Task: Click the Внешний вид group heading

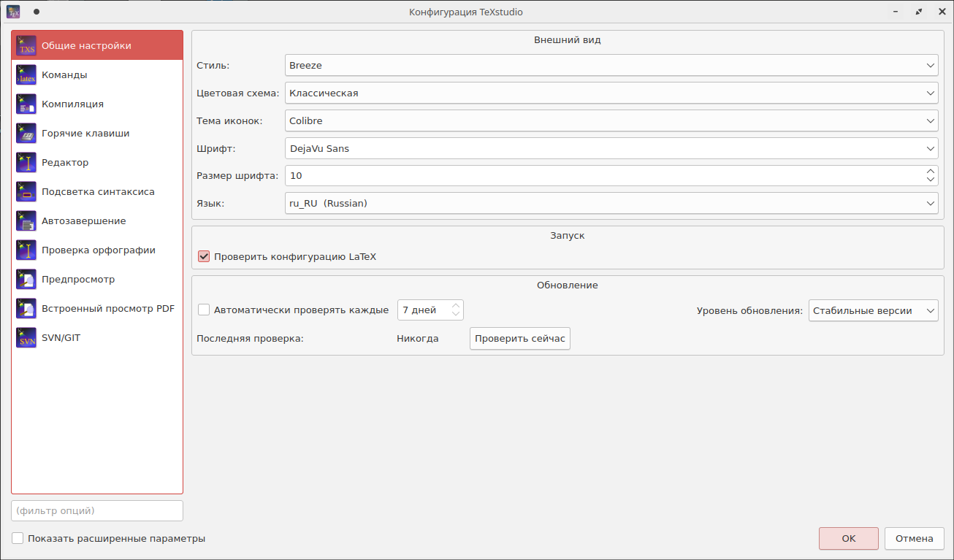Action: (568, 39)
